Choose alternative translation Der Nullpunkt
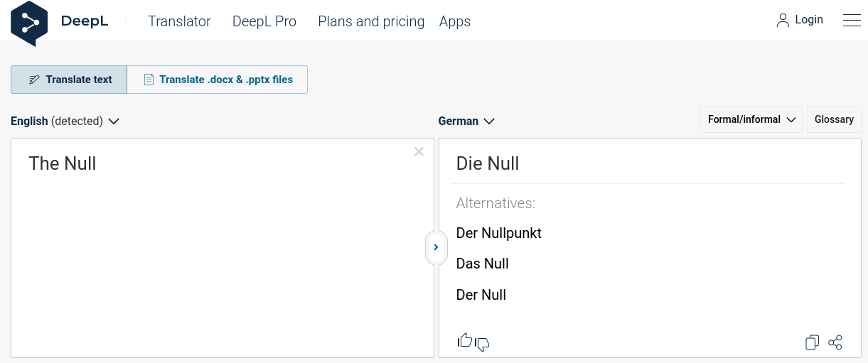This screenshot has height=363, width=868. click(x=499, y=233)
